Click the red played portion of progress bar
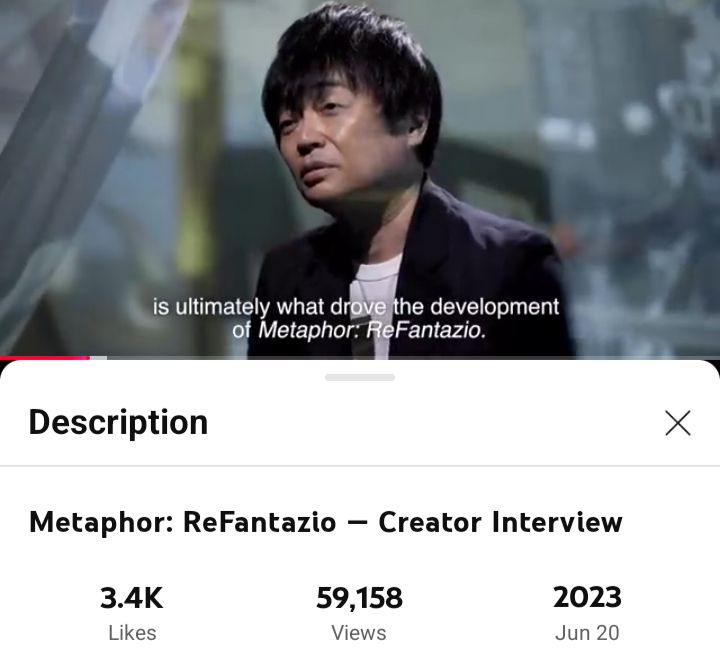 click(45, 358)
